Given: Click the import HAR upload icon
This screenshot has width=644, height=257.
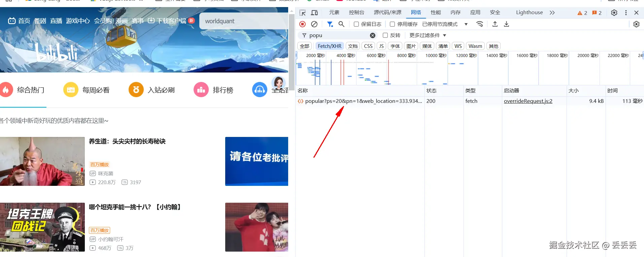Looking at the screenshot, I should pos(495,24).
